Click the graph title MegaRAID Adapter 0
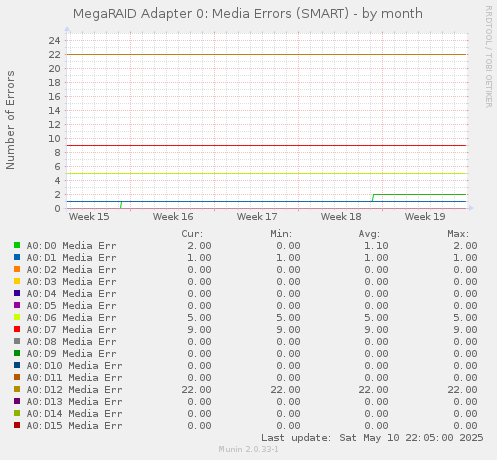 pos(248,14)
